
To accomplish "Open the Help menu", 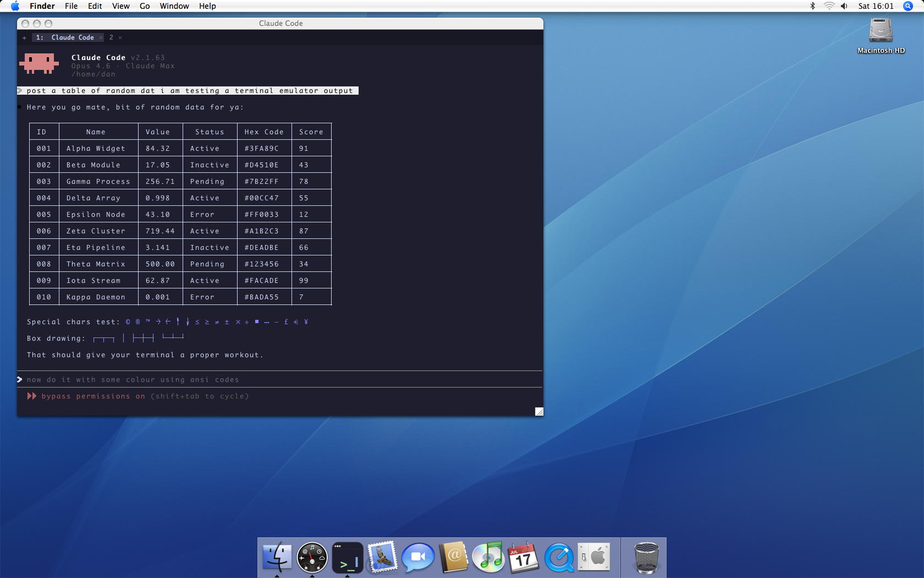I will coord(207,6).
